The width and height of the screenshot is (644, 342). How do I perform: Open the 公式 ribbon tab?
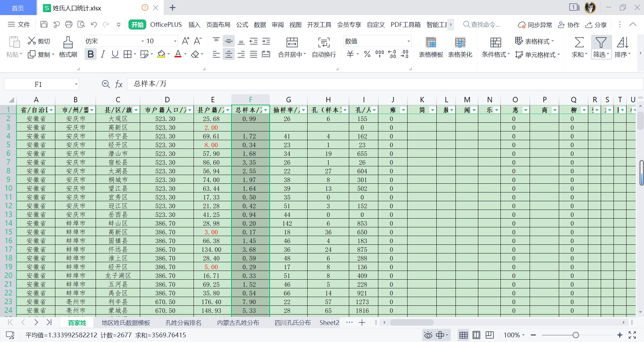pos(242,24)
